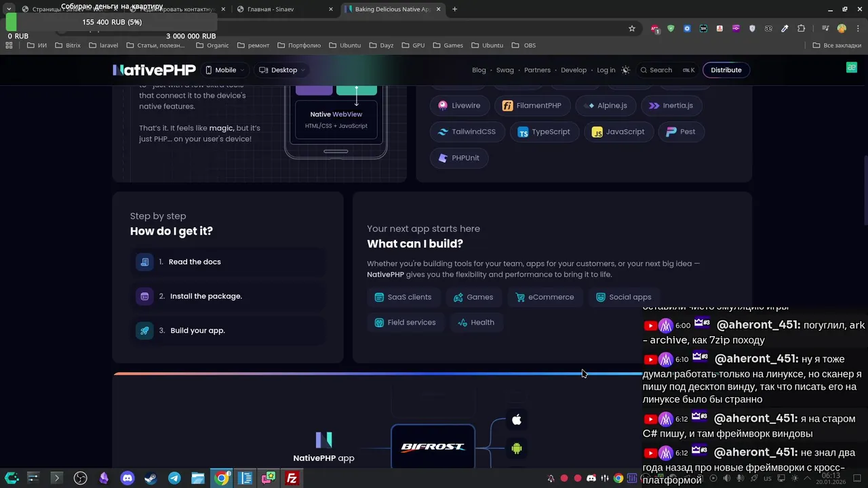Click the TypeScript badge
868x488 pixels.
point(544,131)
